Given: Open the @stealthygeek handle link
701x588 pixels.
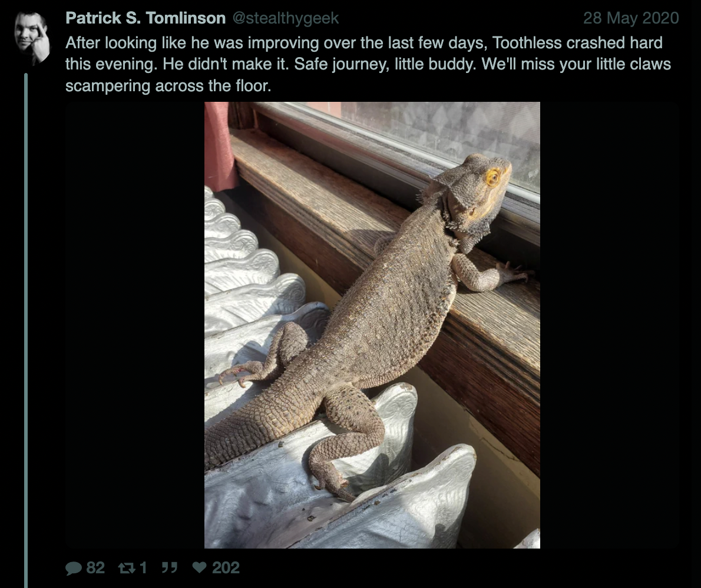Looking at the screenshot, I should [x=286, y=18].
